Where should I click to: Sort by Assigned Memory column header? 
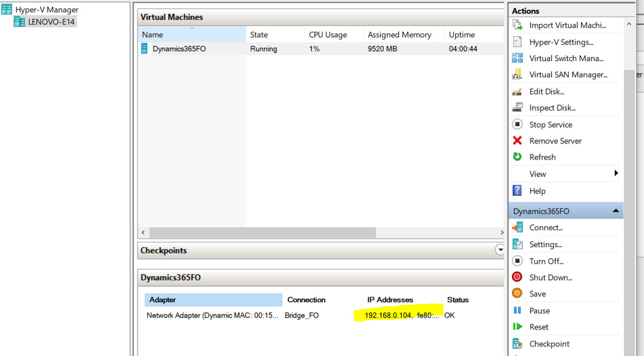pos(404,35)
